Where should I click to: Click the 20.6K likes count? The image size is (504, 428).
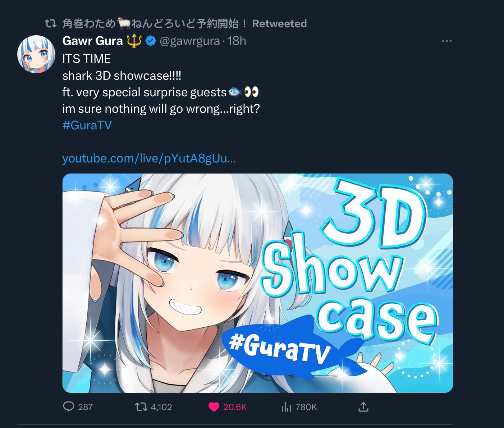pos(235,407)
